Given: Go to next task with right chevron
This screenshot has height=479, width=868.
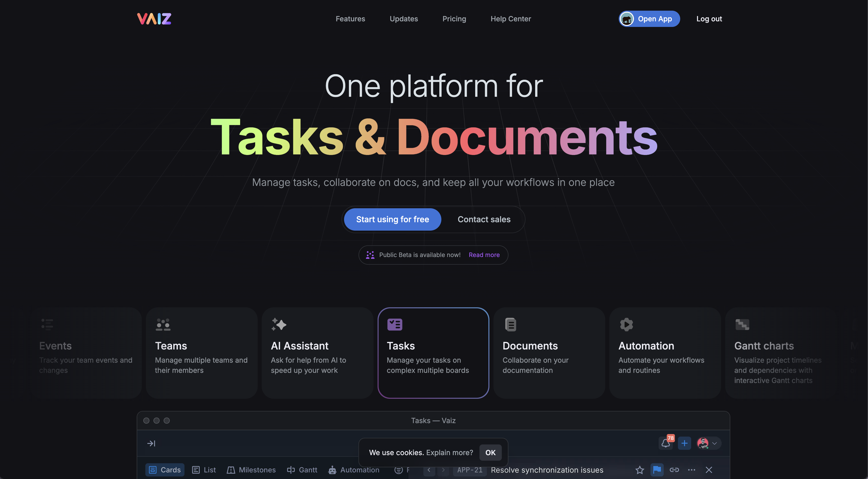Looking at the screenshot, I should (x=443, y=470).
